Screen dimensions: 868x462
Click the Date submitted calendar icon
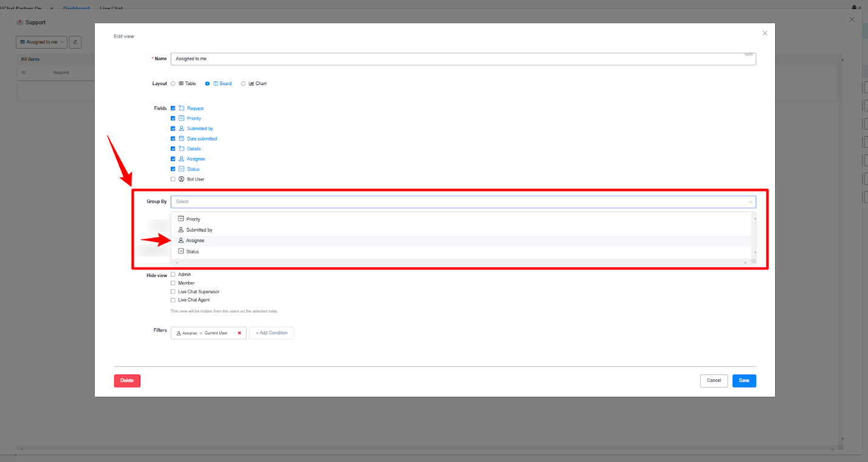(181, 139)
